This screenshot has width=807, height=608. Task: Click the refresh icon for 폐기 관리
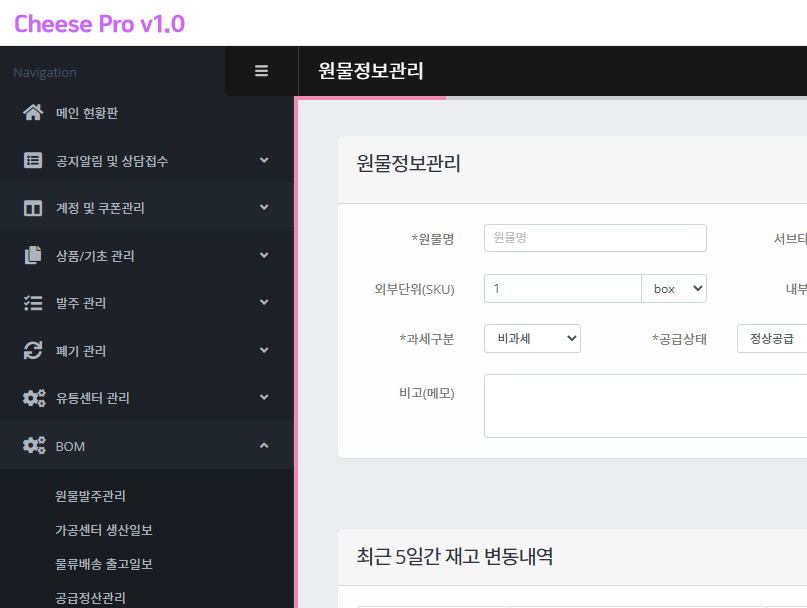coord(33,351)
